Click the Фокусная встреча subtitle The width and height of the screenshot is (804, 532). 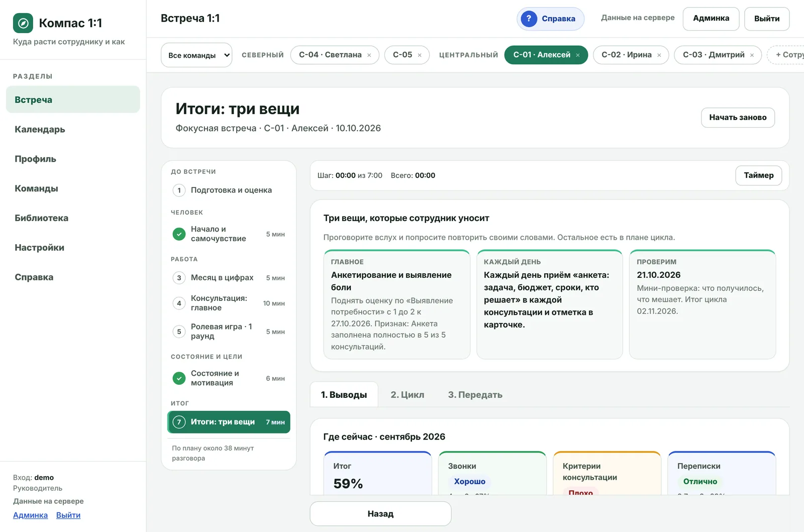point(278,128)
